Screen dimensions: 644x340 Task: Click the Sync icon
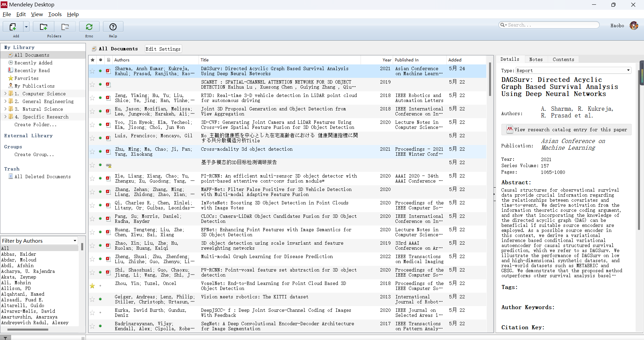coord(89,27)
